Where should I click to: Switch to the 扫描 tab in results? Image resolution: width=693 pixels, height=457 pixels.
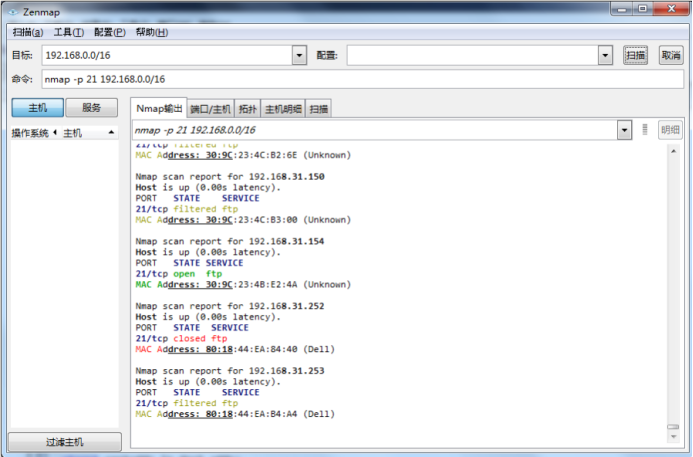coord(319,109)
